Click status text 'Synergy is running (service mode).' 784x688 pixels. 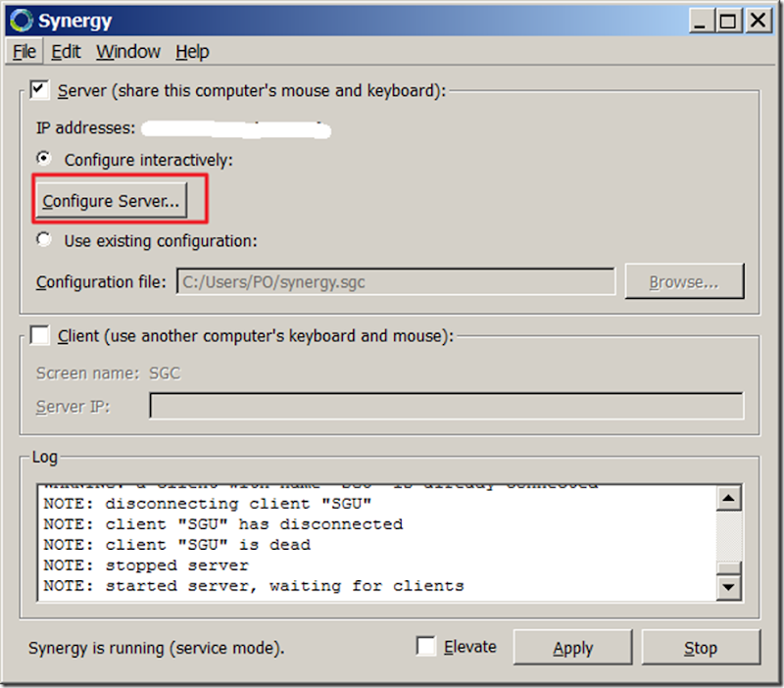coord(157,648)
